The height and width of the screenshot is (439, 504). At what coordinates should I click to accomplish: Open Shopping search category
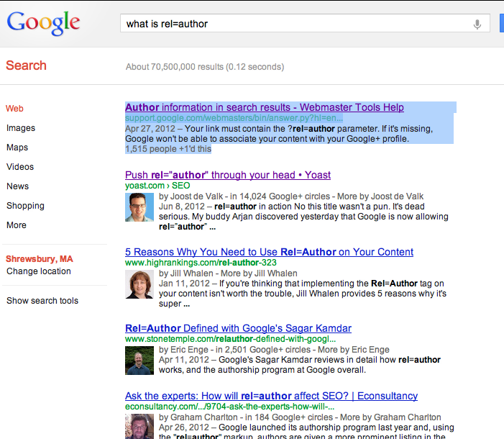click(25, 206)
